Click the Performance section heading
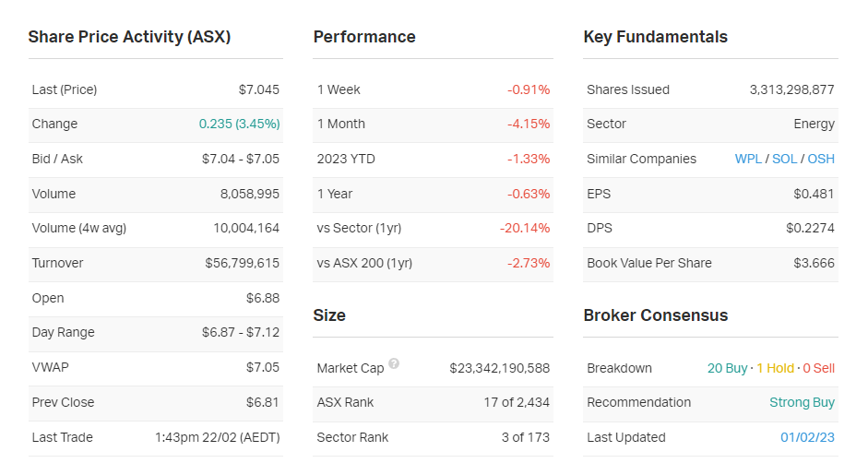The height and width of the screenshot is (475, 868). point(364,37)
